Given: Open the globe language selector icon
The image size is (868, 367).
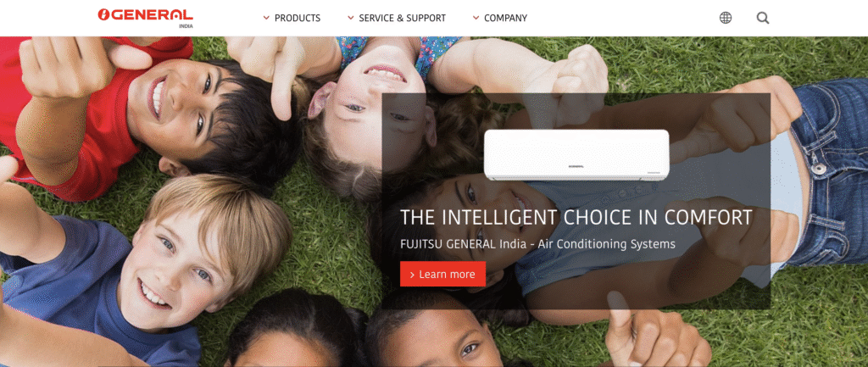Looking at the screenshot, I should [x=726, y=18].
